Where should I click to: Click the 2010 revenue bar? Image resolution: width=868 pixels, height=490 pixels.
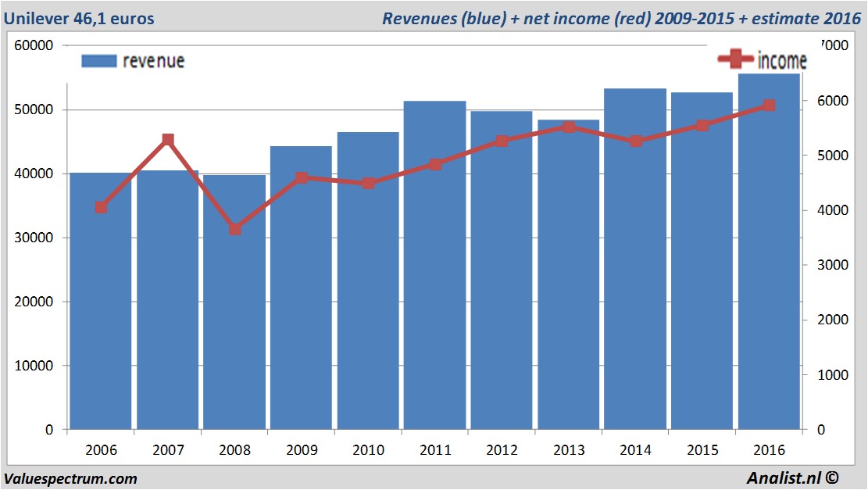pyautogui.click(x=368, y=281)
